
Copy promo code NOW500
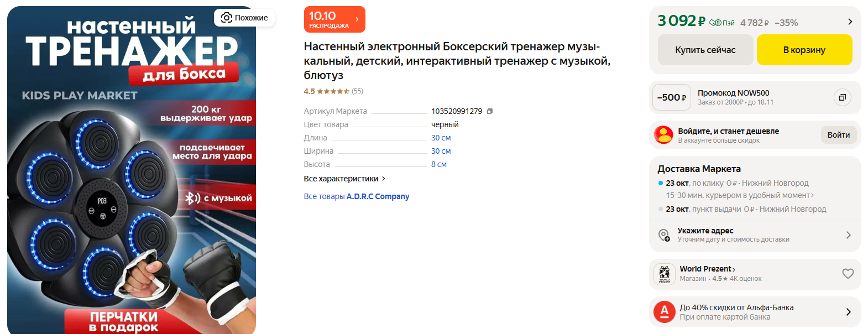[x=842, y=98]
